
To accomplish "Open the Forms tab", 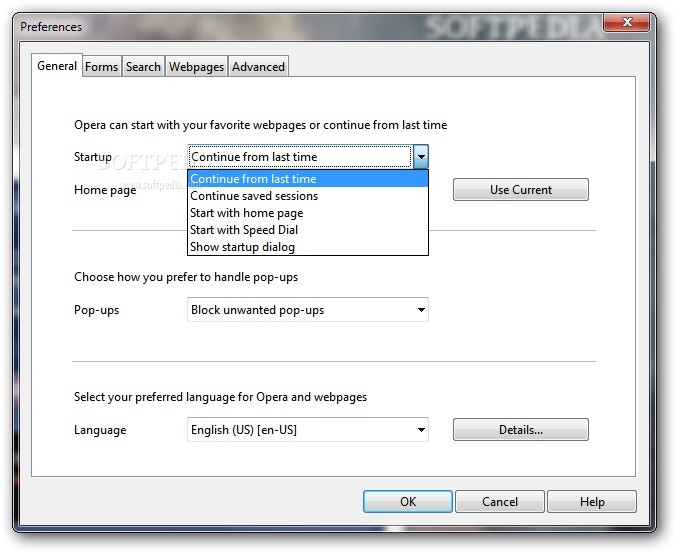I will (x=101, y=66).
